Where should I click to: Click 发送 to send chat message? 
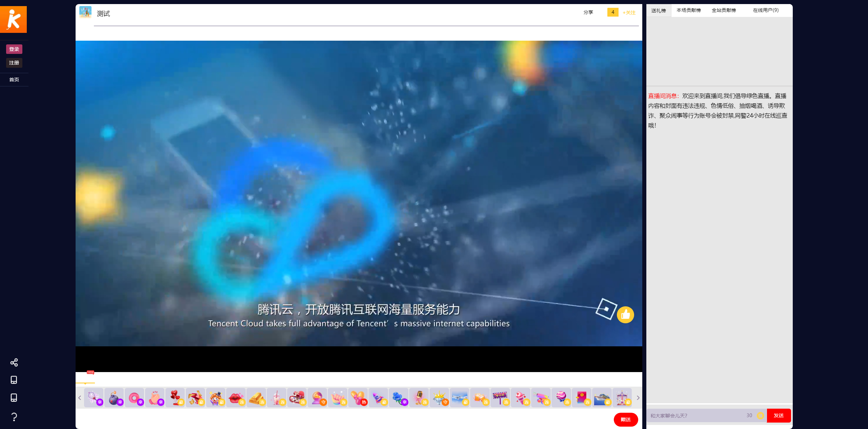(779, 415)
